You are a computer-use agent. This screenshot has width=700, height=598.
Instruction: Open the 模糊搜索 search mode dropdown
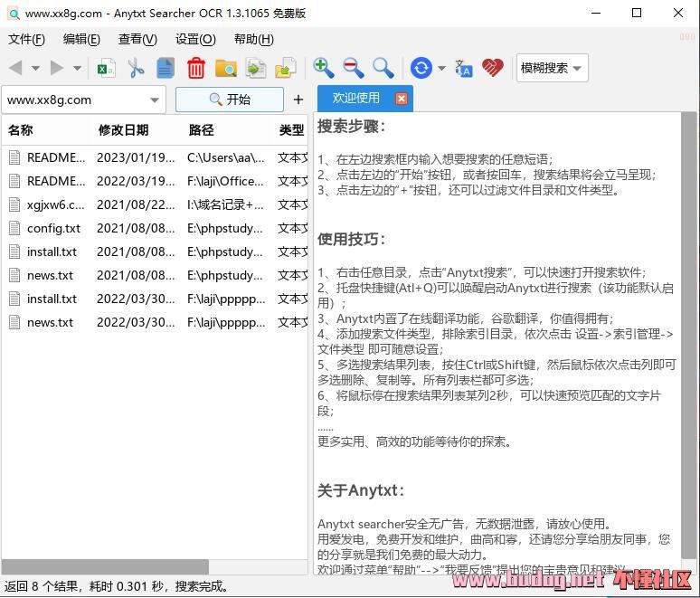pyautogui.click(x=552, y=68)
